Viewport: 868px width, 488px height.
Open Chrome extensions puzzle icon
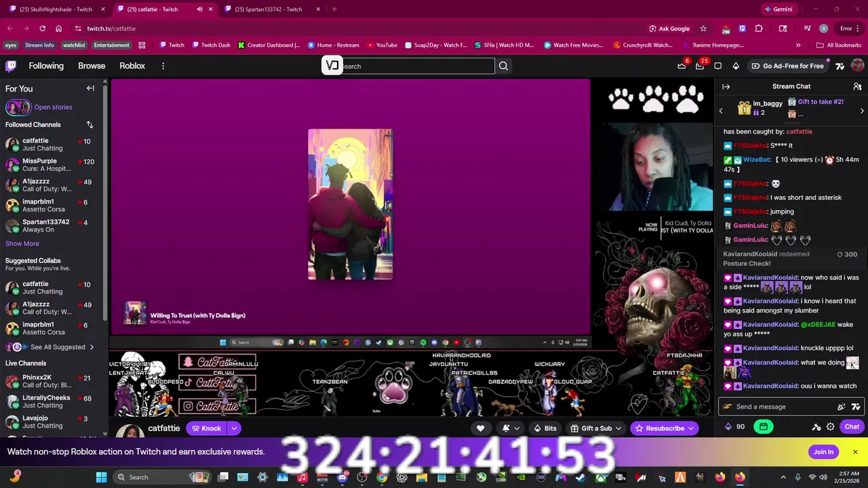pos(759,28)
